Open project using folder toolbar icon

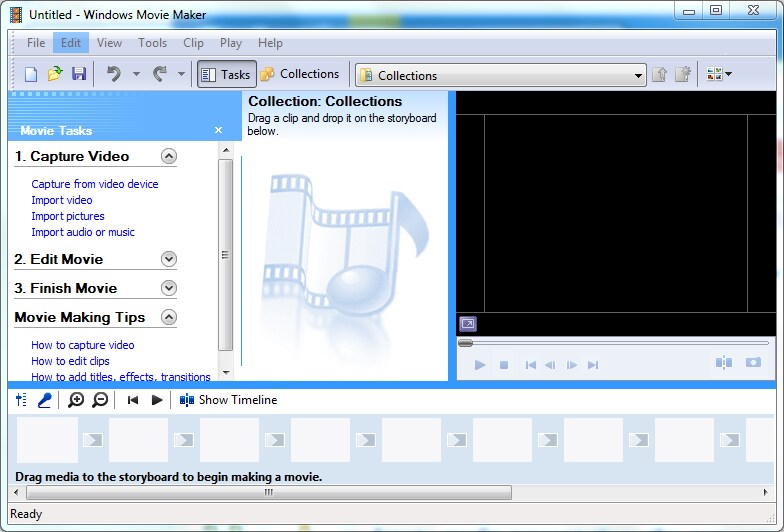[55, 74]
